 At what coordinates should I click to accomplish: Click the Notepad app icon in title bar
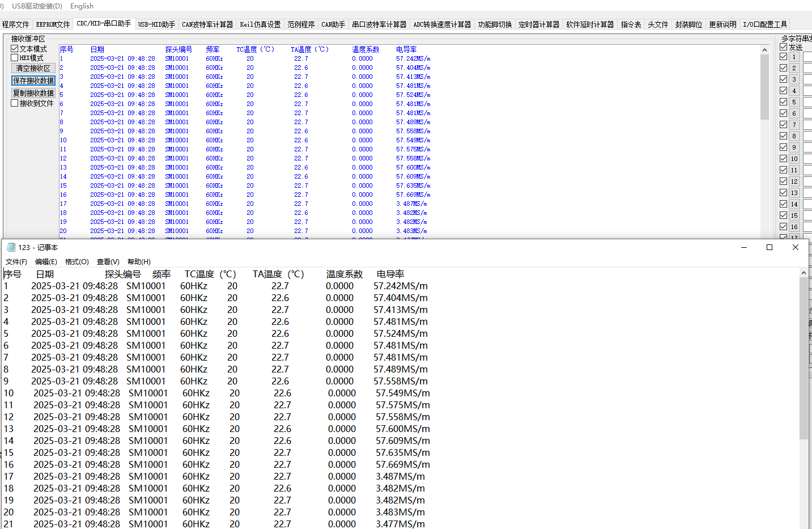pos(11,247)
